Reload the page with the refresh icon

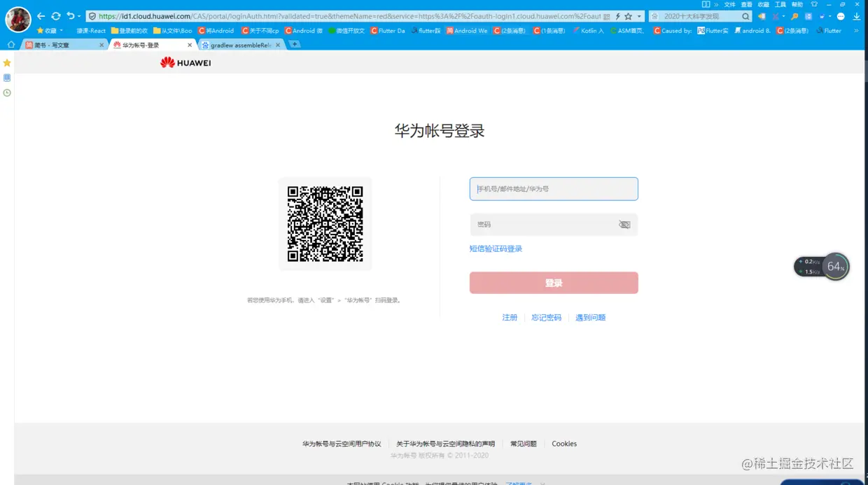[x=56, y=16]
